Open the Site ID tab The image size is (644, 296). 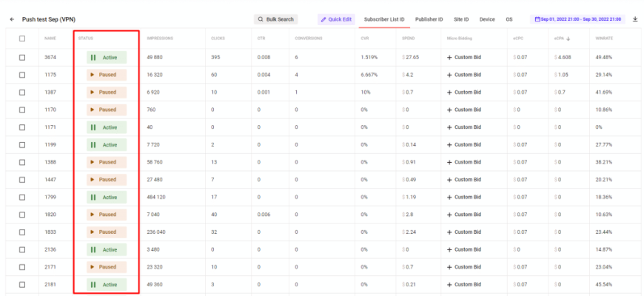461,19
